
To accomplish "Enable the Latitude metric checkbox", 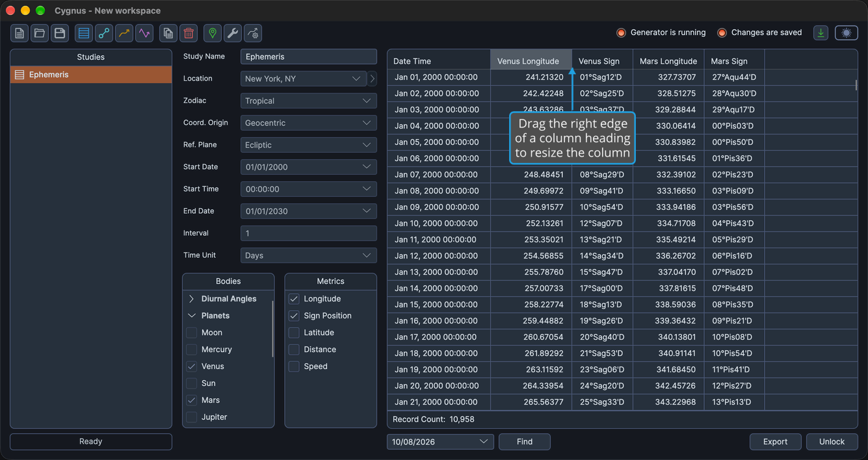I will [294, 333].
